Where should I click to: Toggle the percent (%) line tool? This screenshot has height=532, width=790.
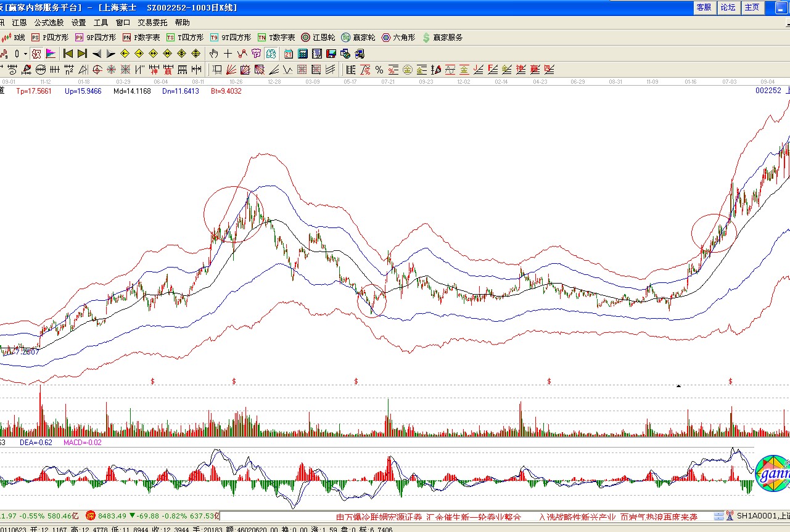point(379,70)
